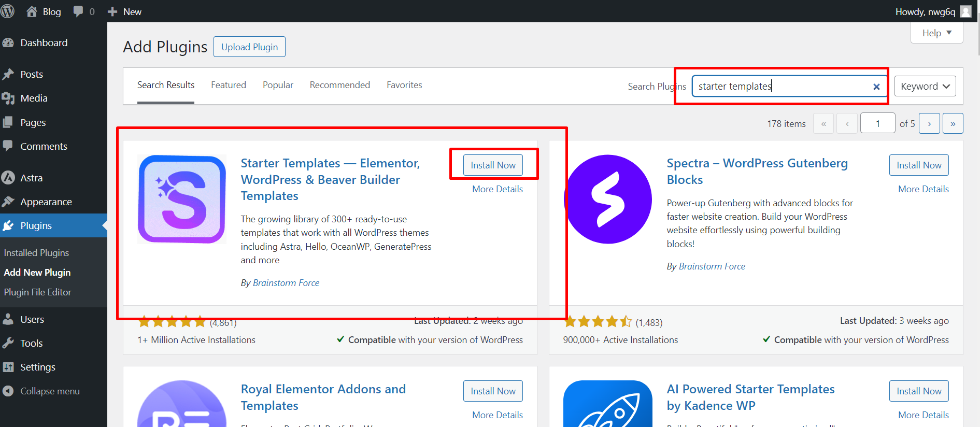Install Royal Elementor Addons plugin
The height and width of the screenshot is (427, 980).
(493, 391)
